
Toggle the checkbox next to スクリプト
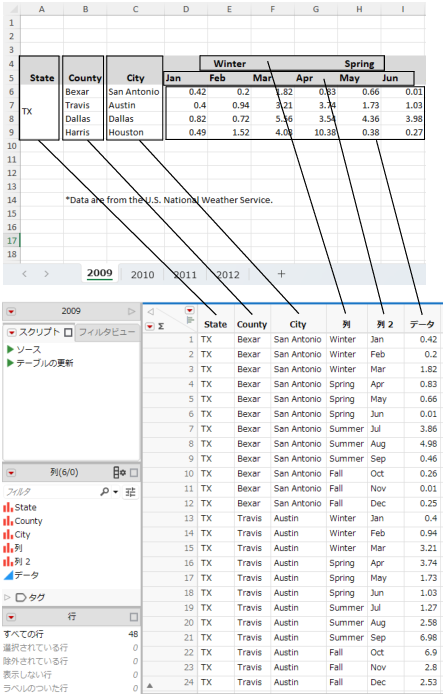click(68, 332)
